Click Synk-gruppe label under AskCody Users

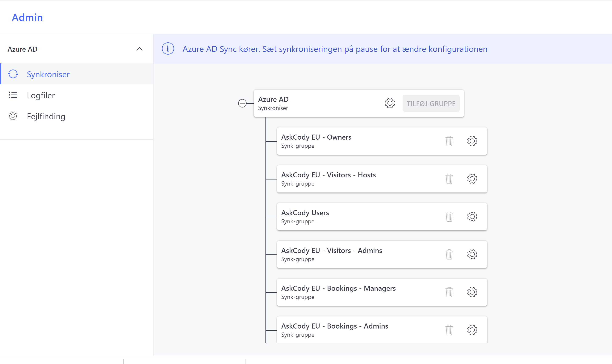pyautogui.click(x=298, y=221)
